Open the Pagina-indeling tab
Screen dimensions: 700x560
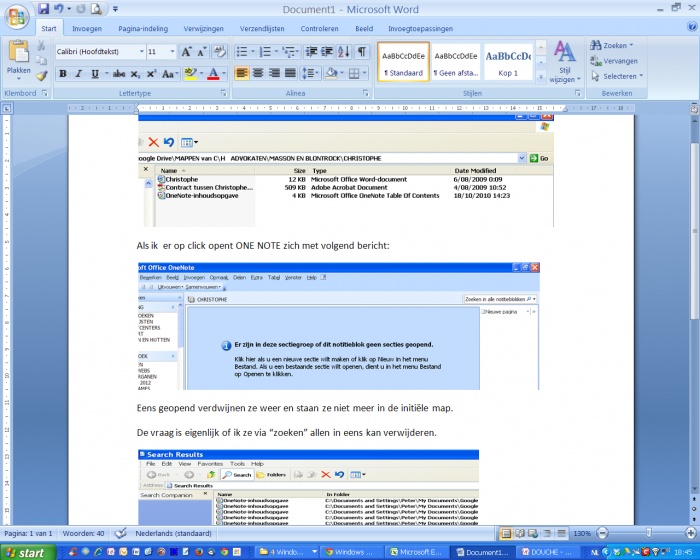coord(143,29)
